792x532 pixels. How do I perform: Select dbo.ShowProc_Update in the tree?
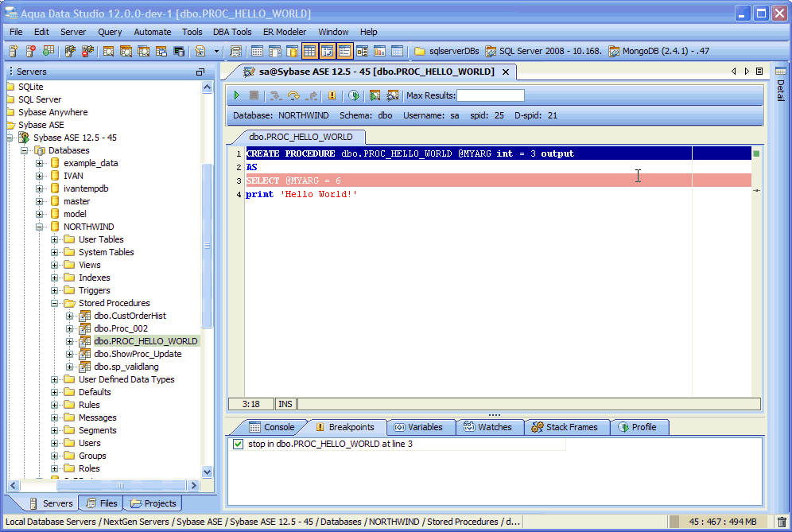click(x=138, y=354)
